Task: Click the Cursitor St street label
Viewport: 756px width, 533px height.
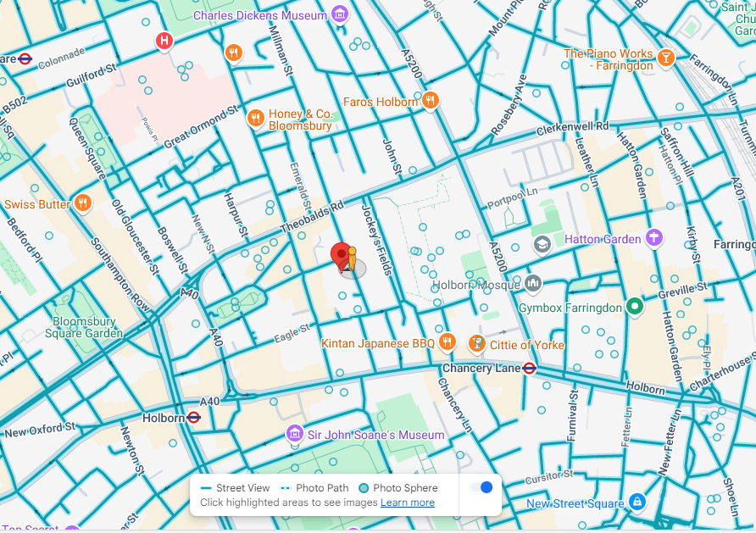Action: tap(548, 477)
